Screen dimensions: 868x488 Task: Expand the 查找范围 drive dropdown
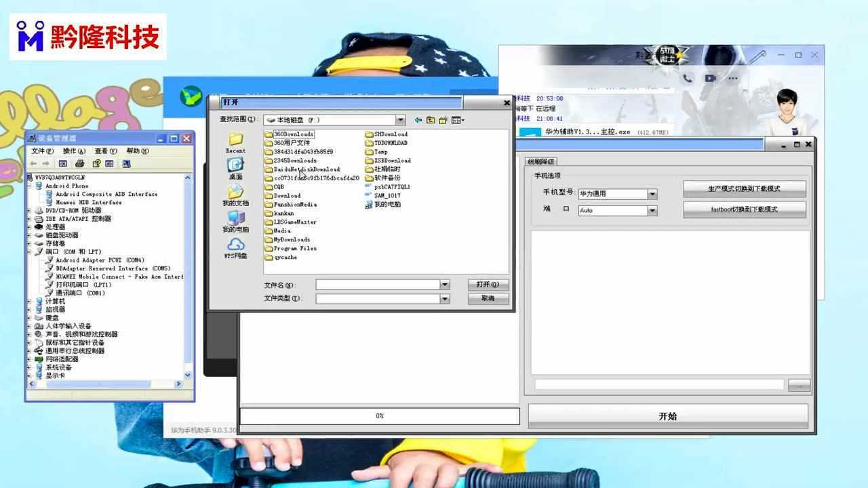click(400, 120)
